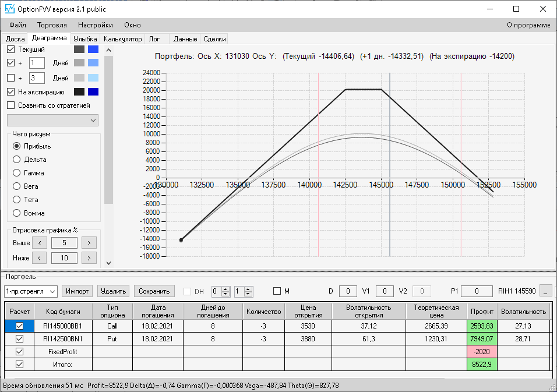Screen dimensions: 557x392
Task: Click the dark blue На экспирацию color swatch
Action: (x=93, y=92)
